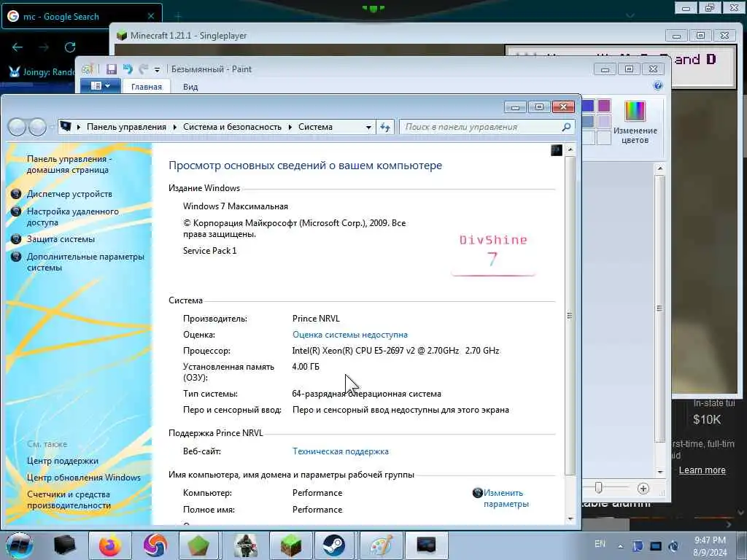Open Центр поддержки link

tap(63, 461)
